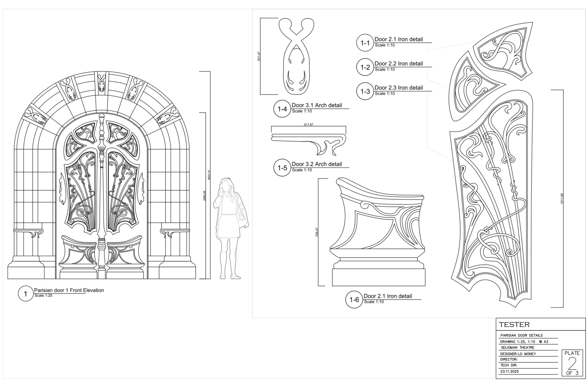Viewport: 588px width, 392px height.
Task: Click the woman scale figure
Action: [231, 228]
